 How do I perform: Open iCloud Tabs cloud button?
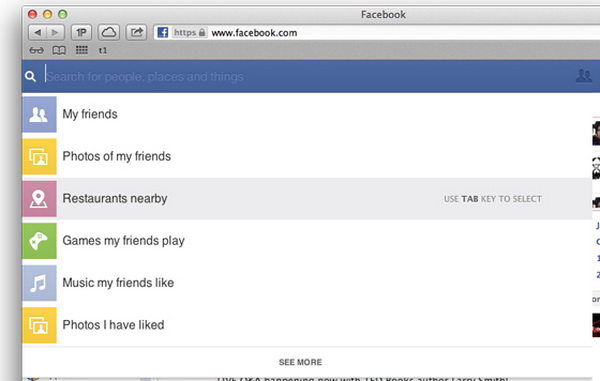click(109, 33)
